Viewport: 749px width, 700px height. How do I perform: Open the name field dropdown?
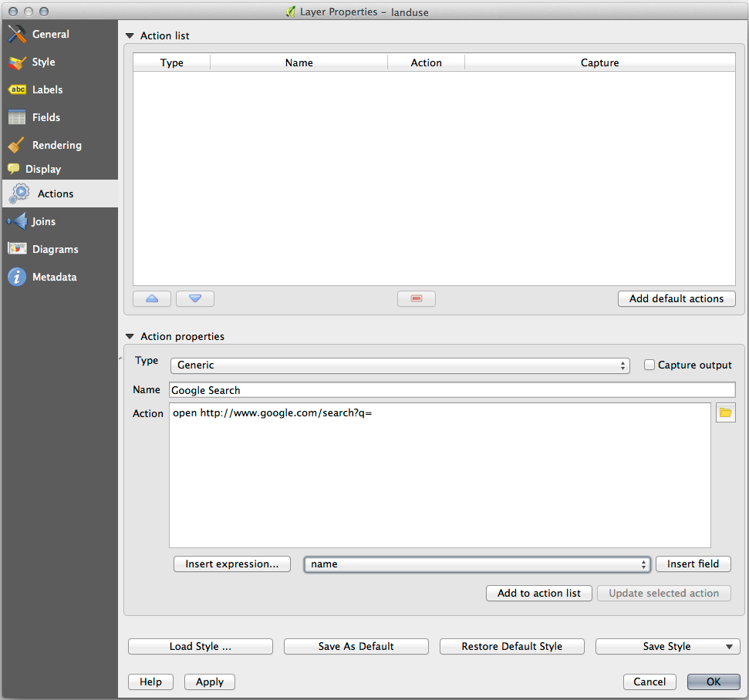(477, 564)
